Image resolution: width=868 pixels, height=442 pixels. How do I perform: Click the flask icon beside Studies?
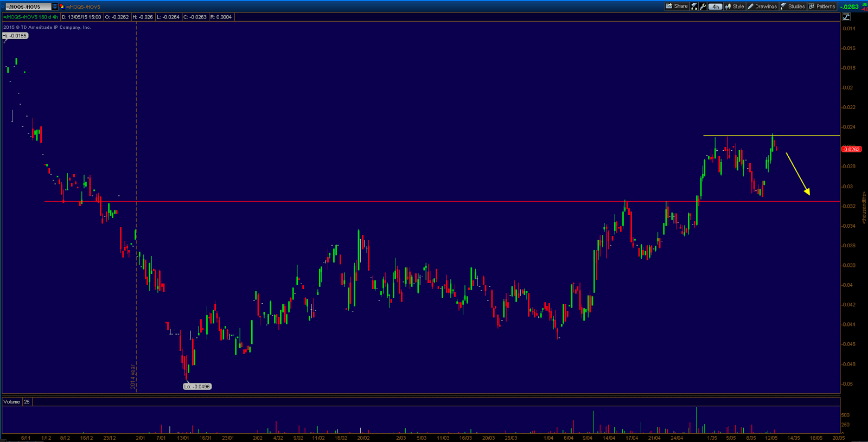[x=783, y=7]
